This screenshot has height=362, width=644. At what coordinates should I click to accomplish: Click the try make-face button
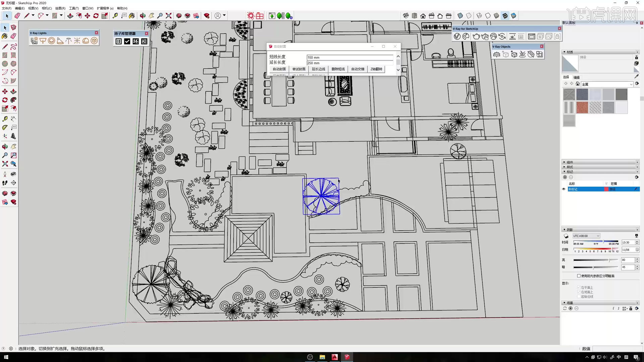(x=299, y=69)
